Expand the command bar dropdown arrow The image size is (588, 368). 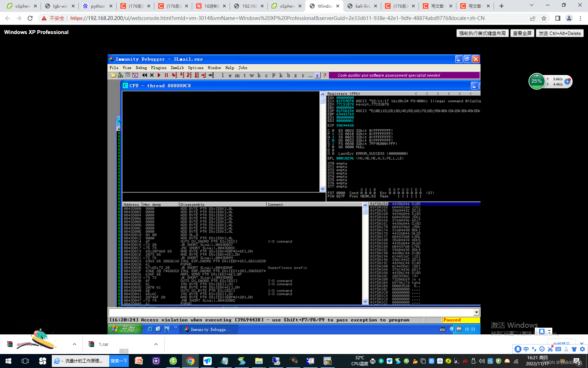click(476, 312)
